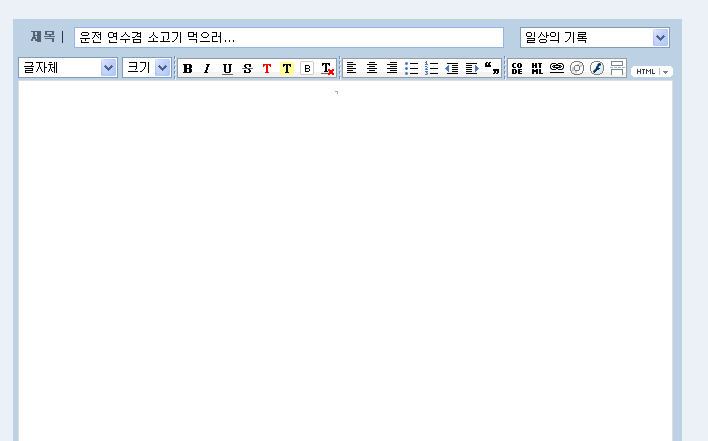Screen dimensions: 708x441
Task: Switch editor mode with HTML dropdown
Action: click(652, 71)
